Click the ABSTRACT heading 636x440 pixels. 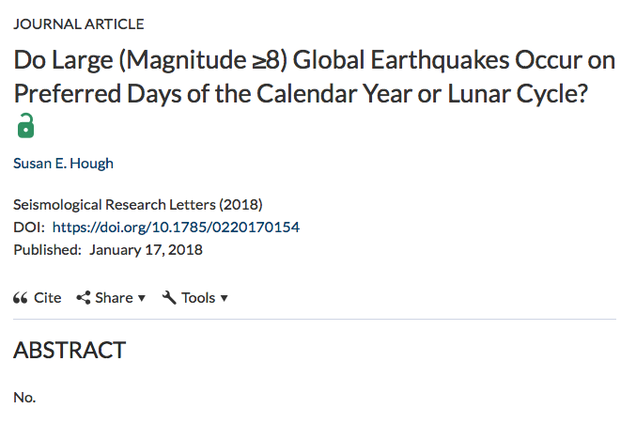(69, 350)
